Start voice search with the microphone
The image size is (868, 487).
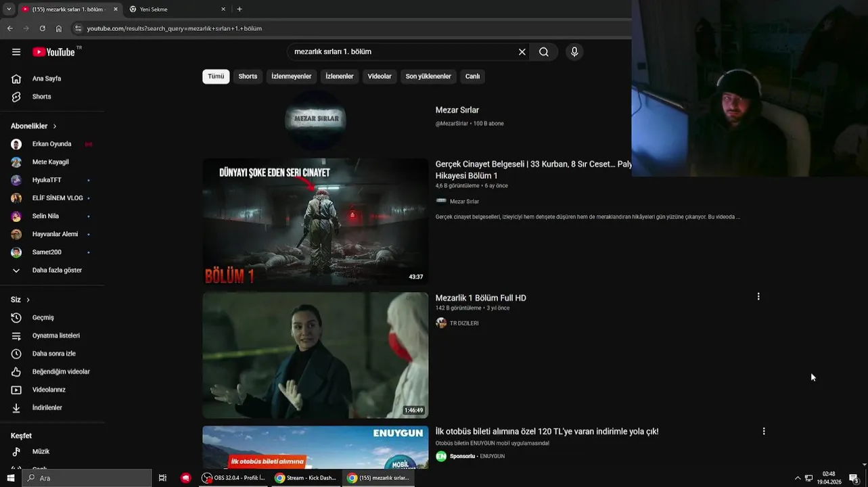[x=574, y=52]
